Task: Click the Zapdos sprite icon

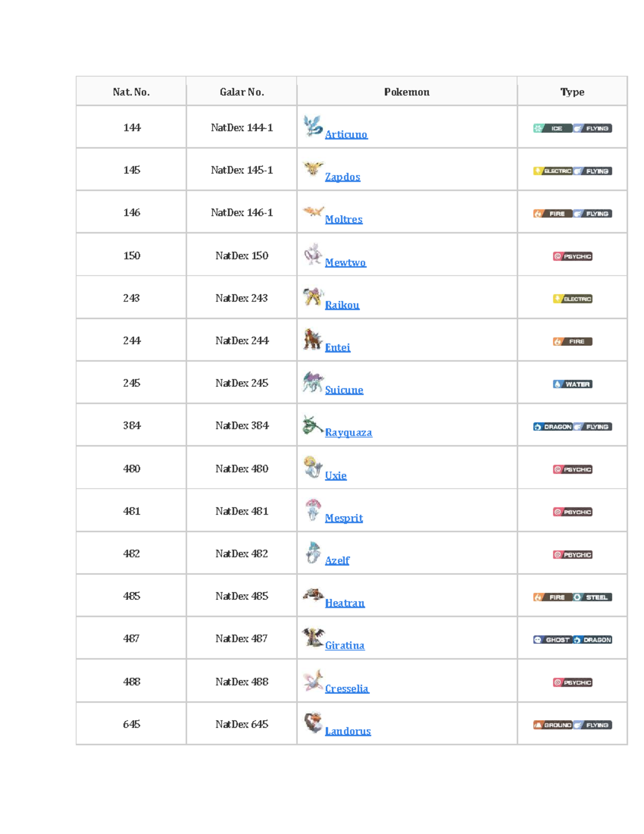Action: [313, 168]
